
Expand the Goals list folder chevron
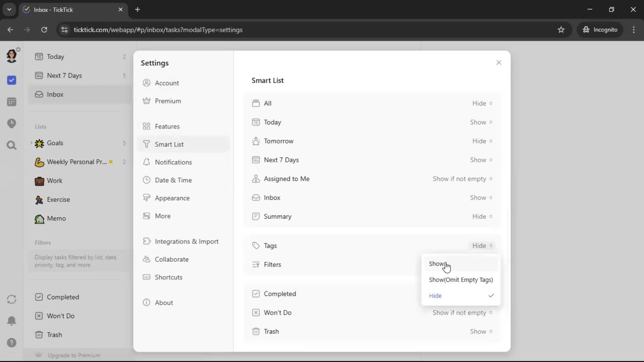pyautogui.click(x=31, y=143)
